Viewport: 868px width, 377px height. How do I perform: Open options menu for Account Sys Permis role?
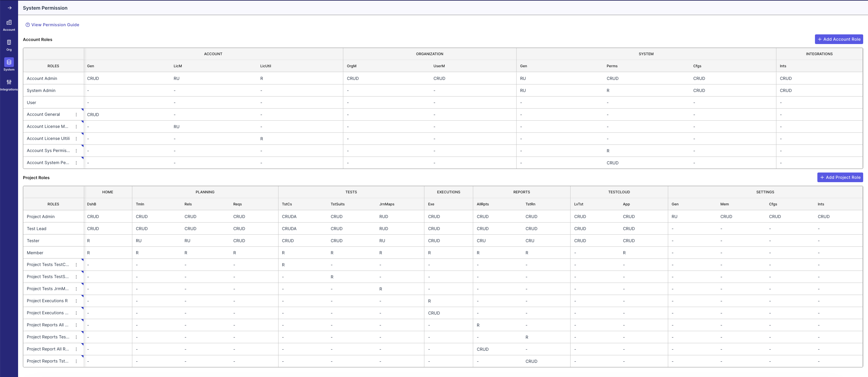coord(76,151)
